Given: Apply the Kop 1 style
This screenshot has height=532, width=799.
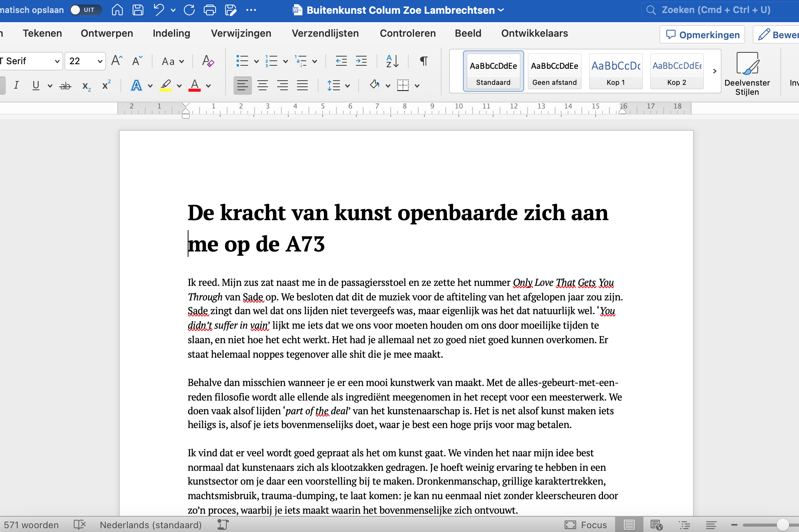Looking at the screenshot, I should click(x=615, y=71).
